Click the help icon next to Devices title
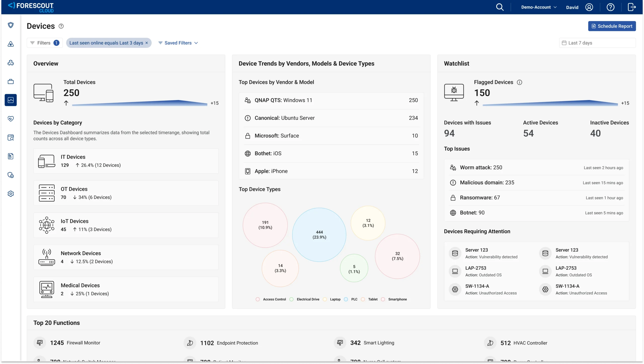Screen dimensions: 644x364 [61, 26]
